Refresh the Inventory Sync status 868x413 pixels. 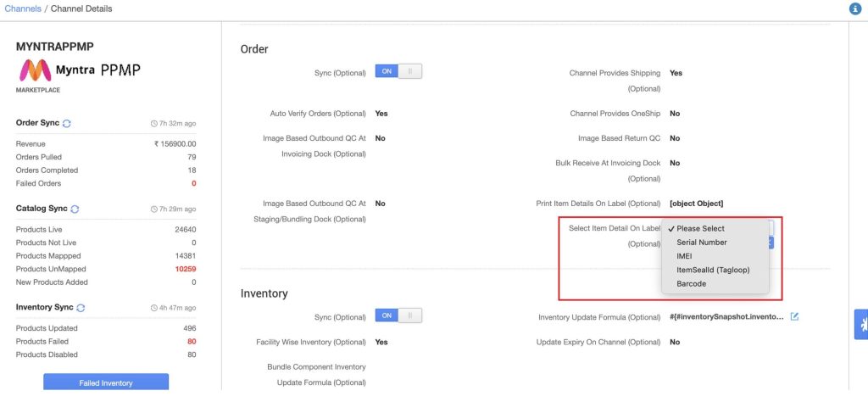pos(81,308)
